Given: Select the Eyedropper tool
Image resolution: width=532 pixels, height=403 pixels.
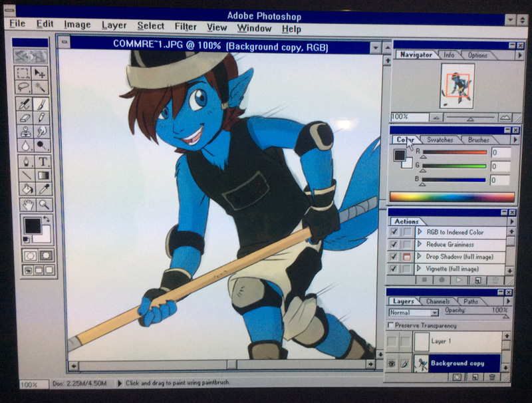Looking at the screenshot, I should (x=44, y=189).
